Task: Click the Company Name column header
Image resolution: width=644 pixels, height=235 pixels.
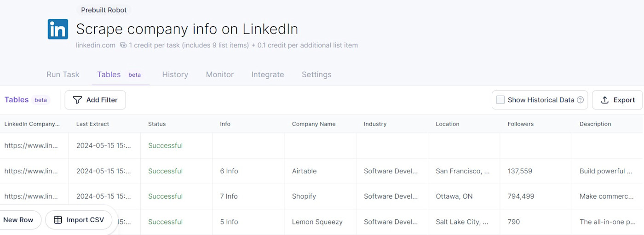Action: point(313,124)
